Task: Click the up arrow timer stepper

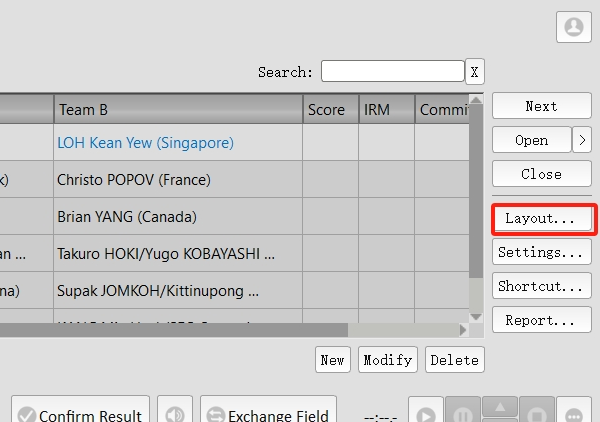Action: [500, 405]
